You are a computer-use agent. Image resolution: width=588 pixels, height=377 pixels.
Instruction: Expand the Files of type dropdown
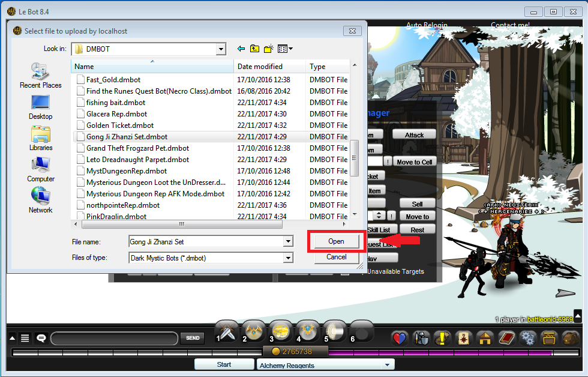288,258
